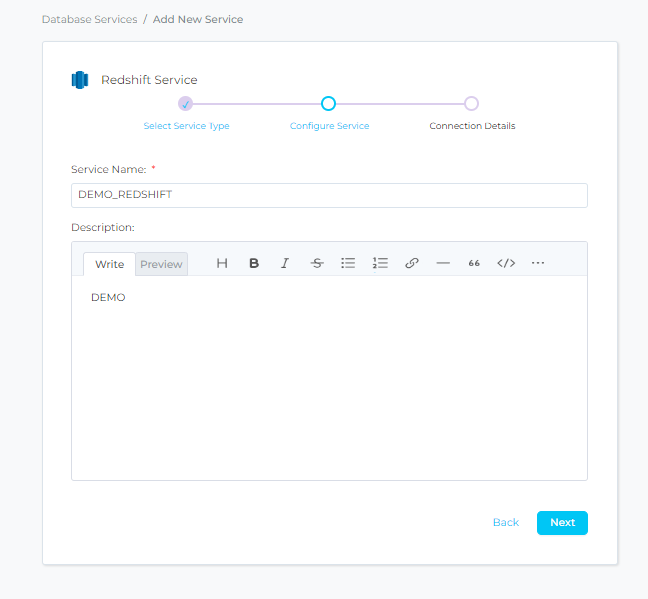The height and width of the screenshot is (599, 648).
Task: Click the Heading icon in editor toolbar
Action: pyautogui.click(x=222, y=263)
